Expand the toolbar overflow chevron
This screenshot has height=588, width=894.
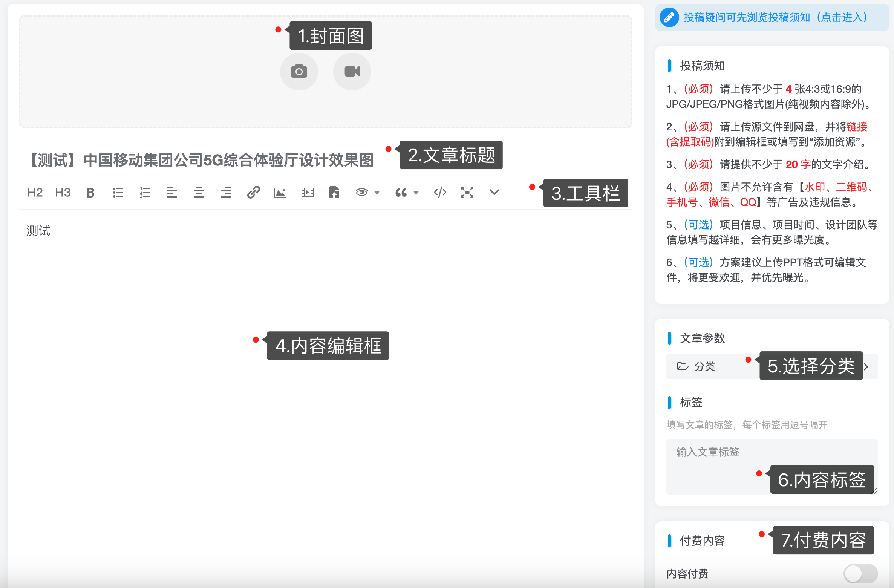click(x=494, y=192)
